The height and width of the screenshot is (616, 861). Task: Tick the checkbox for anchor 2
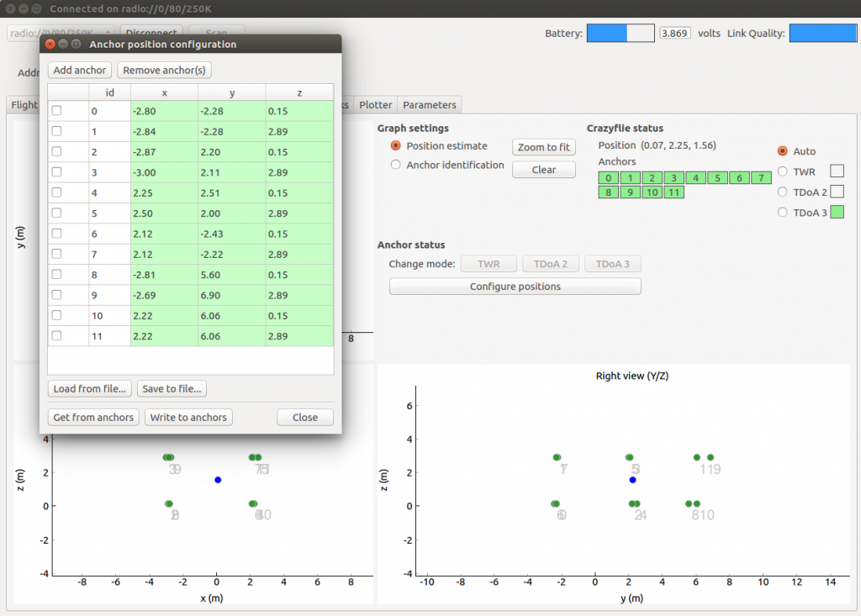(x=56, y=151)
